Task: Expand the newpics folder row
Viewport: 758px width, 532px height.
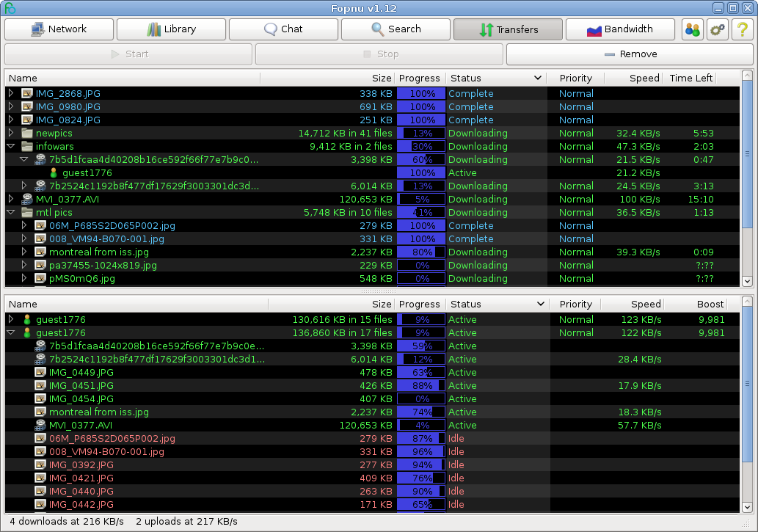Action: point(11,134)
